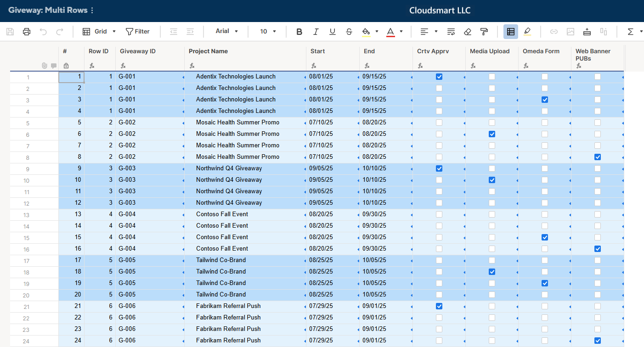Check Media Upload checkbox for row 5
This screenshot has width=644, height=347.
click(x=492, y=123)
